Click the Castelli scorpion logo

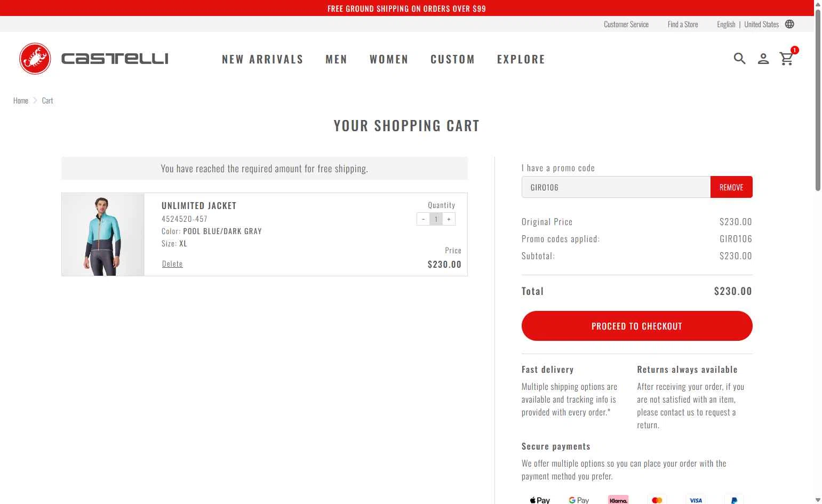coord(35,59)
